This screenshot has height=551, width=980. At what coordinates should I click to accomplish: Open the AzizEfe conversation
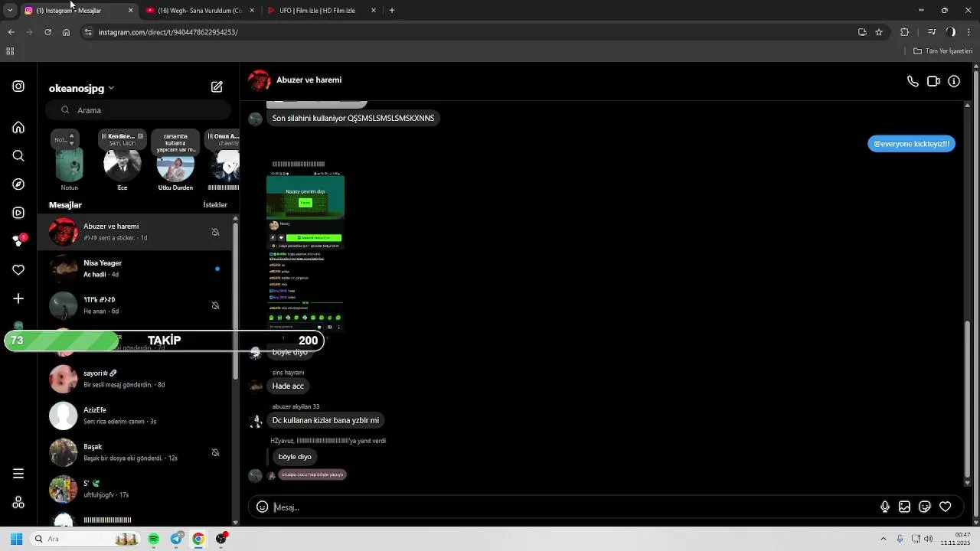(136, 416)
